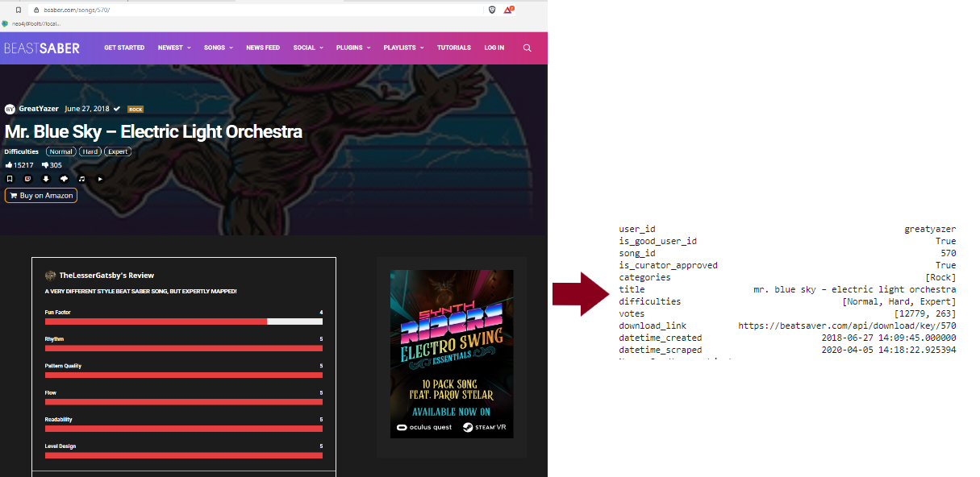Click the Rock category tag
980x477 pixels.
point(136,109)
